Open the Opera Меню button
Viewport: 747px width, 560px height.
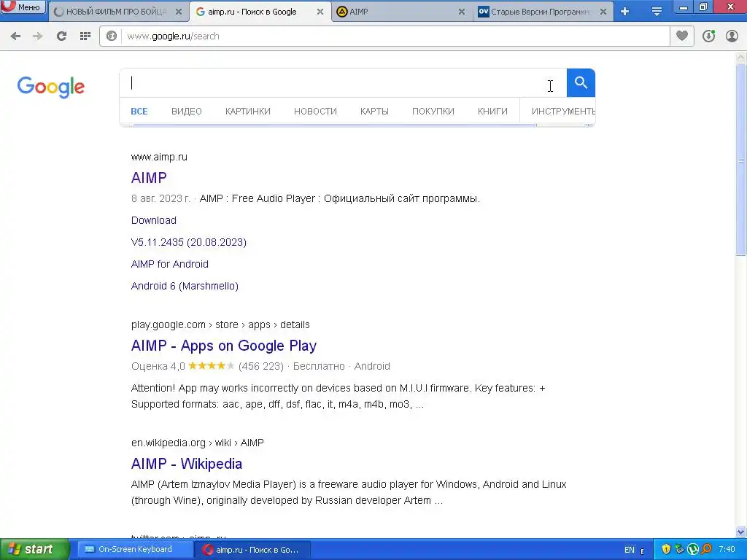(x=23, y=7)
